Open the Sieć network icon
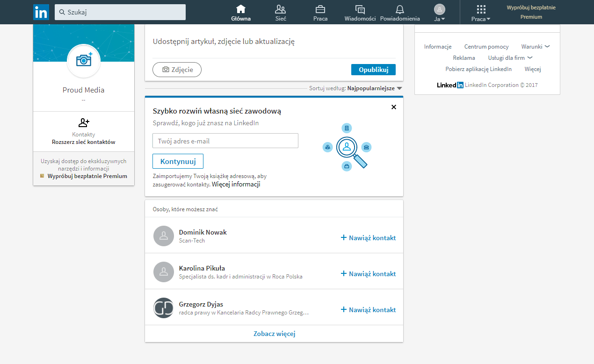Screen dimensions: 594x364 coord(281,9)
